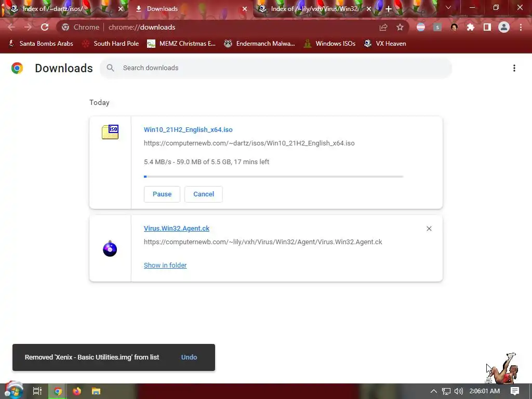This screenshot has width=532, height=399.
Task: Click the Win10_21H2_English_x64.iso file link
Action: point(188,129)
